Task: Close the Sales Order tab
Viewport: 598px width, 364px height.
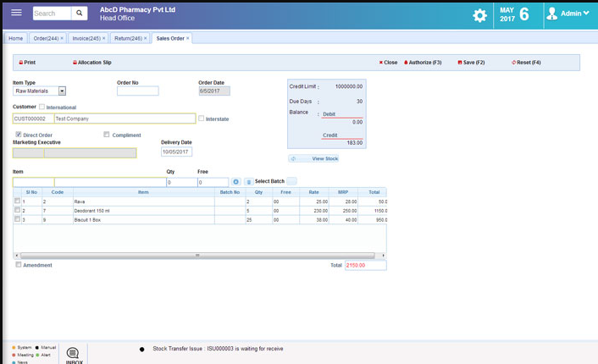Action: coord(188,38)
